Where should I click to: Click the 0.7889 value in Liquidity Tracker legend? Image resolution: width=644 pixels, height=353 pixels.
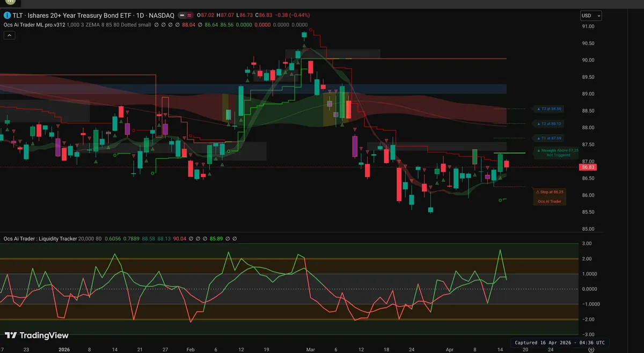(x=131, y=239)
